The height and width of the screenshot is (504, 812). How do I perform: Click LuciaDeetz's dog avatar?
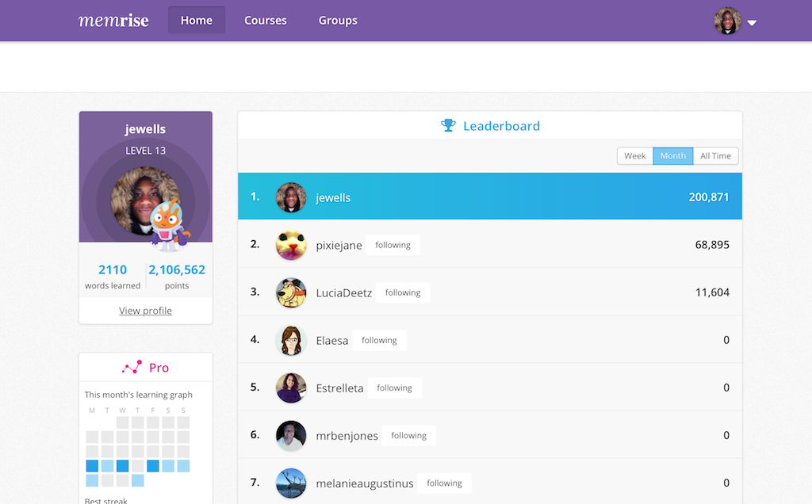pos(291,292)
